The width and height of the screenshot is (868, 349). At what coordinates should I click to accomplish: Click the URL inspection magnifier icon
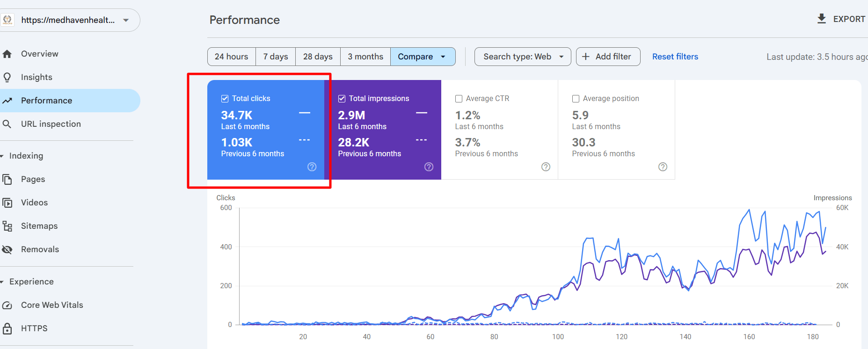7,124
